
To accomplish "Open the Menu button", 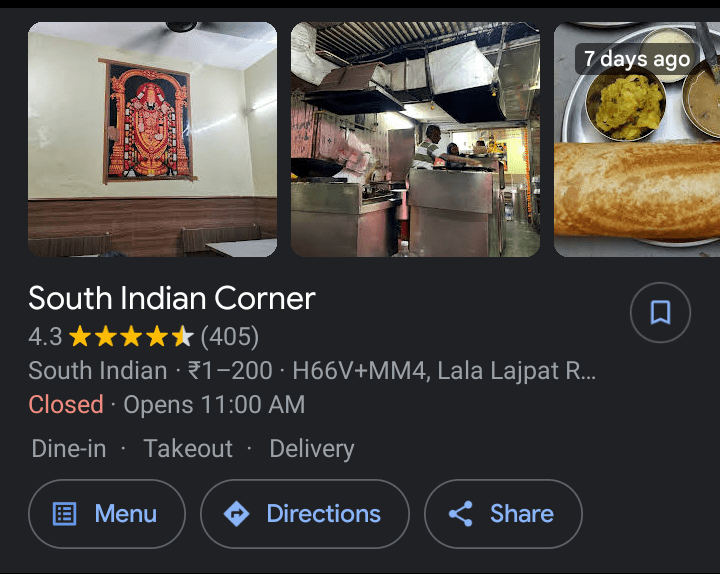I will [107, 514].
